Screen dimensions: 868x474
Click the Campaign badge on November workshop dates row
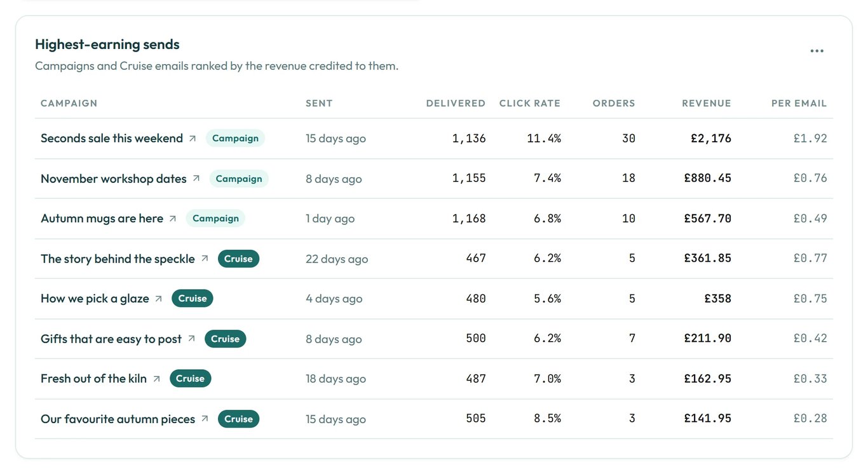(x=239, y=179)
